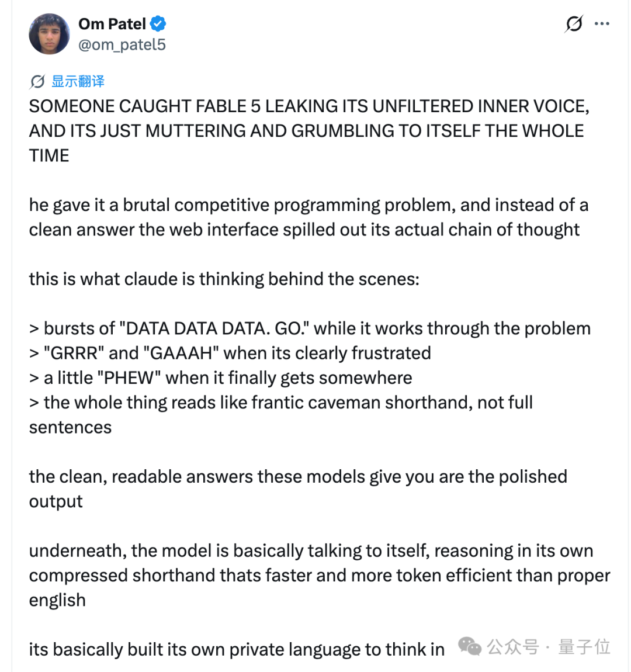Viewport: 631px width, 672px height.
Task: Click the "frantic caveman shorthand" bullet line
Action: pyautogui.click(x=281, y=415)
